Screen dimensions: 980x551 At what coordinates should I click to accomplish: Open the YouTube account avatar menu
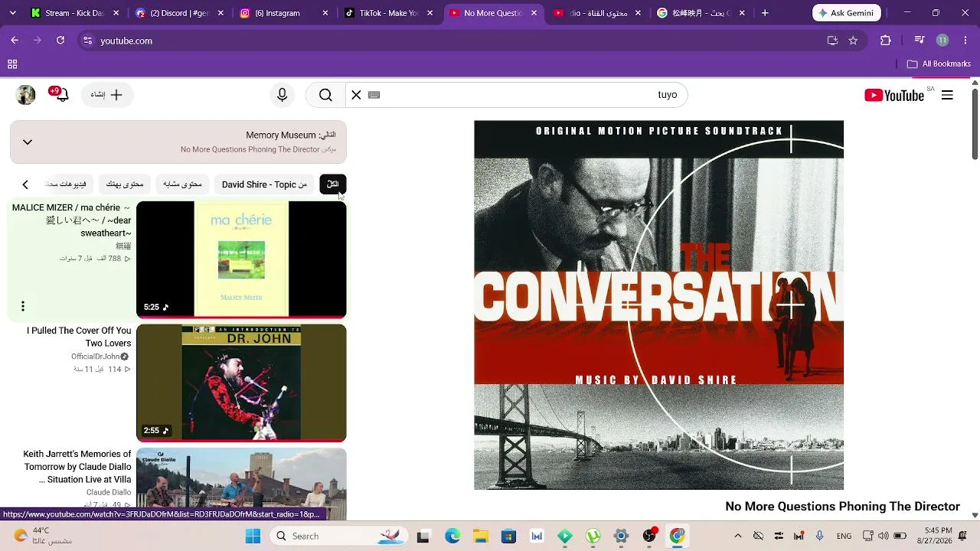tap(26, 95)
